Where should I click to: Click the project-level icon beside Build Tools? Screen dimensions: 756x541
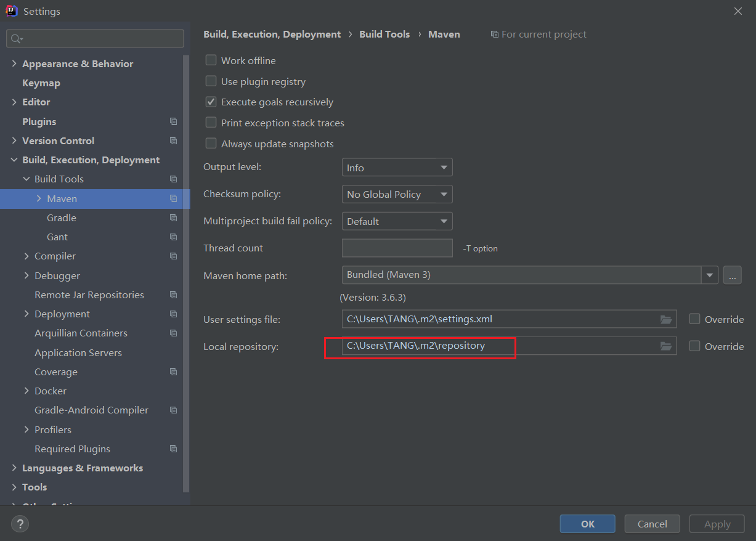[x=174, y=179]
